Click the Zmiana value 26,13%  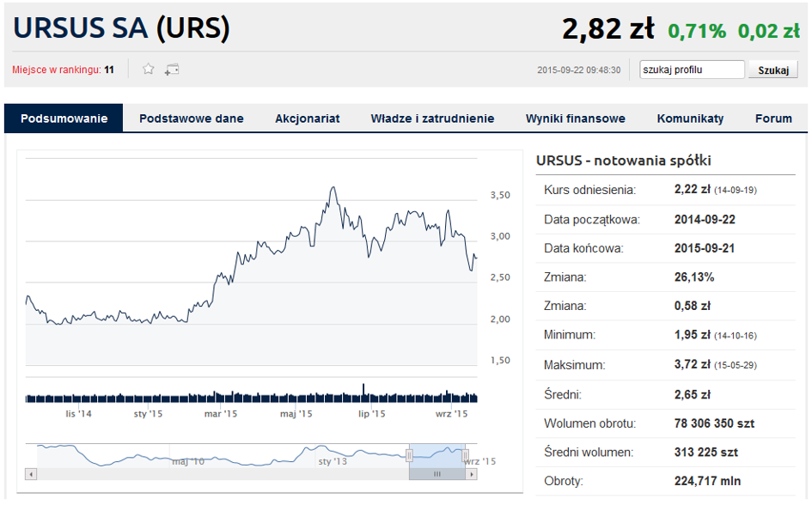tap(694, 277)
